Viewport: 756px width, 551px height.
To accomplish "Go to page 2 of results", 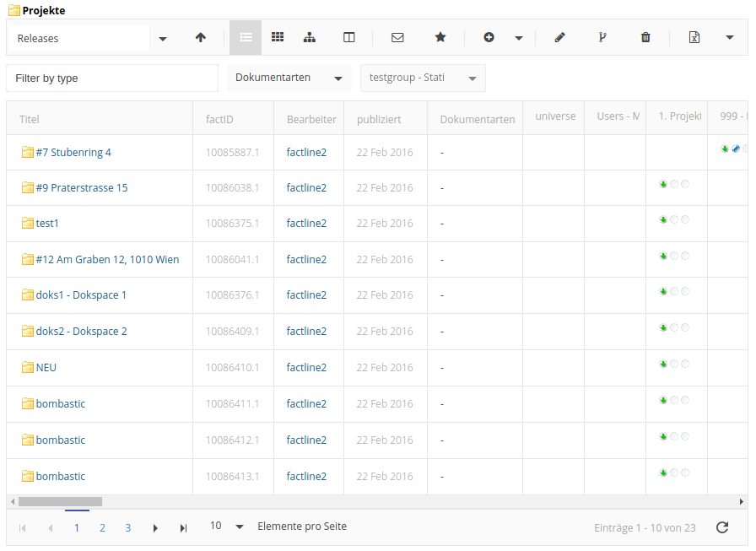I will [x=102, y=527].
